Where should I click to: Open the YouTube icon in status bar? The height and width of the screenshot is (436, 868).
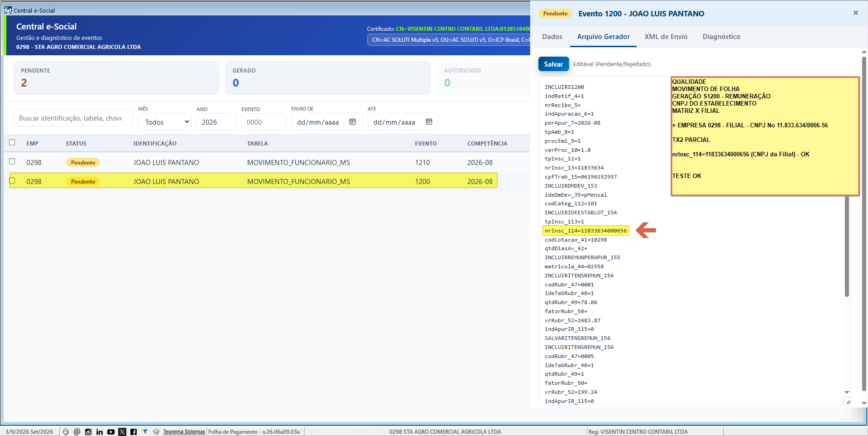click(111, 432)
